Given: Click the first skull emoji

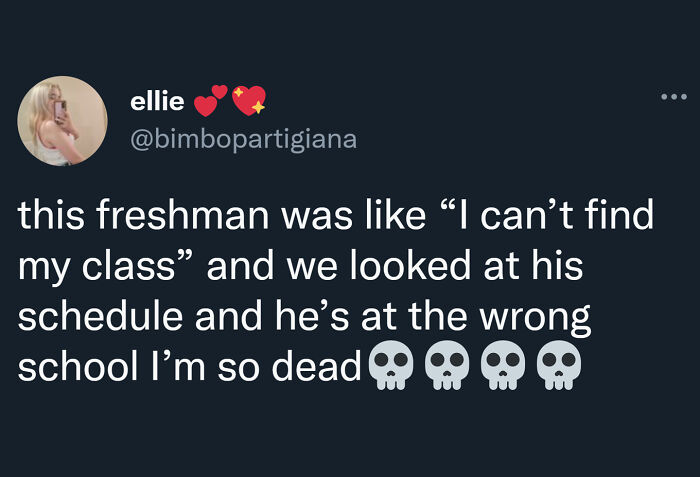Looking at the screenshot, I should click(x=390, y=366).
